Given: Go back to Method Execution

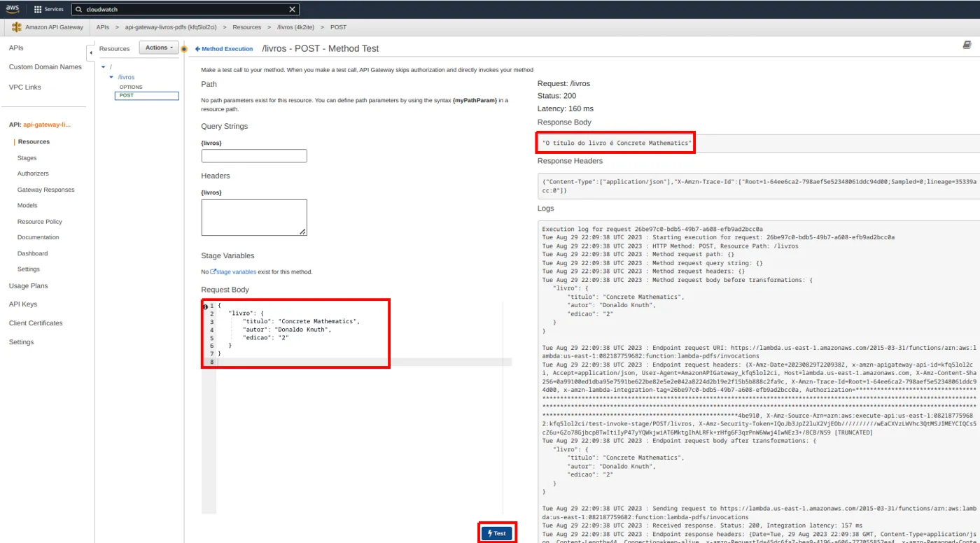Looking at the screenshot, I should point(224,49).
